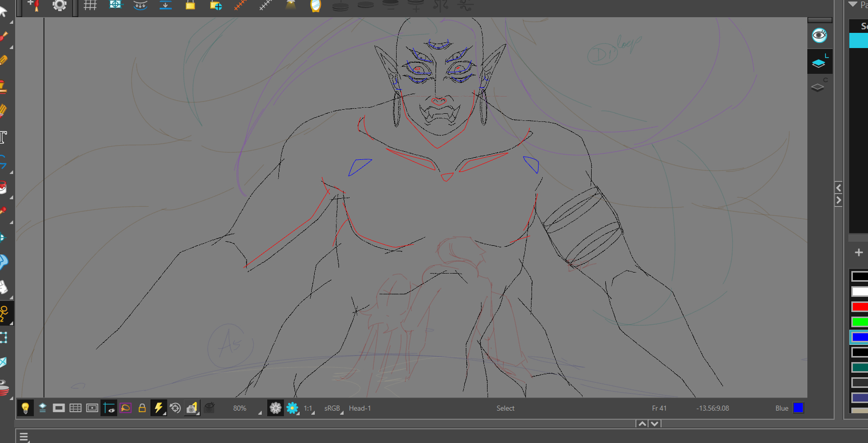The image size is (868, 443).
Task: Click the Head-1 drawing name label
Action: (x=360, y=409)
